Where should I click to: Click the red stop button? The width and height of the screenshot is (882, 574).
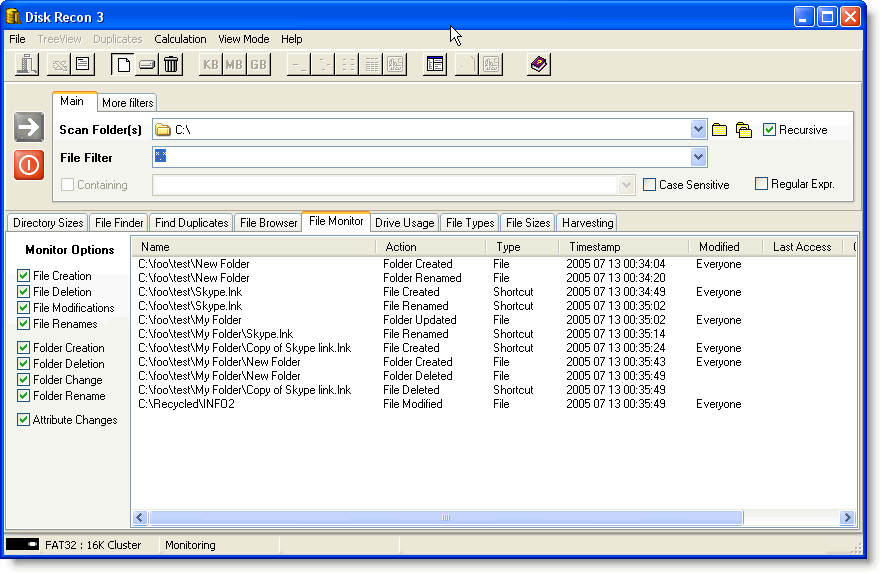pyautogui.click(x=29, y=165)
